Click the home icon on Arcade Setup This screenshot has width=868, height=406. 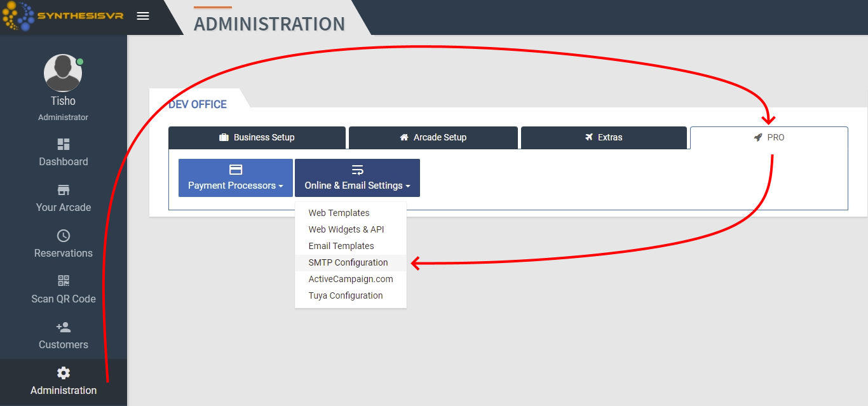(404, 137)
